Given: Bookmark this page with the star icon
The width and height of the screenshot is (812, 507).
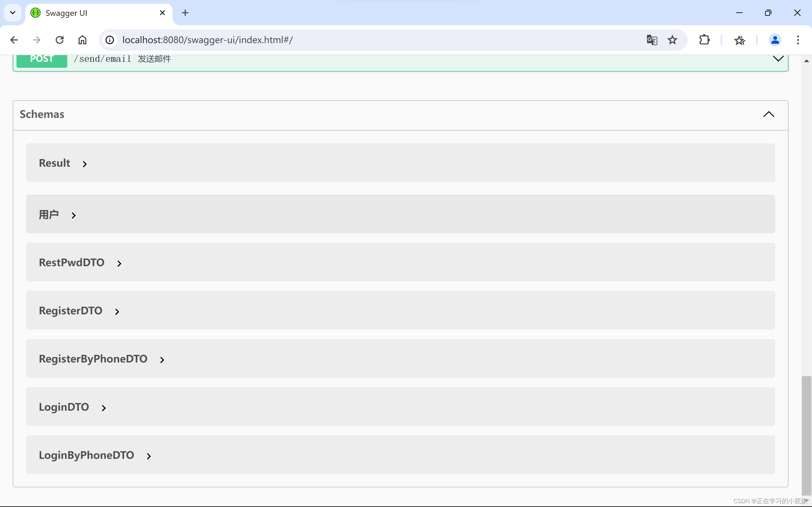Looking at the screenshot, I should 672,40.
